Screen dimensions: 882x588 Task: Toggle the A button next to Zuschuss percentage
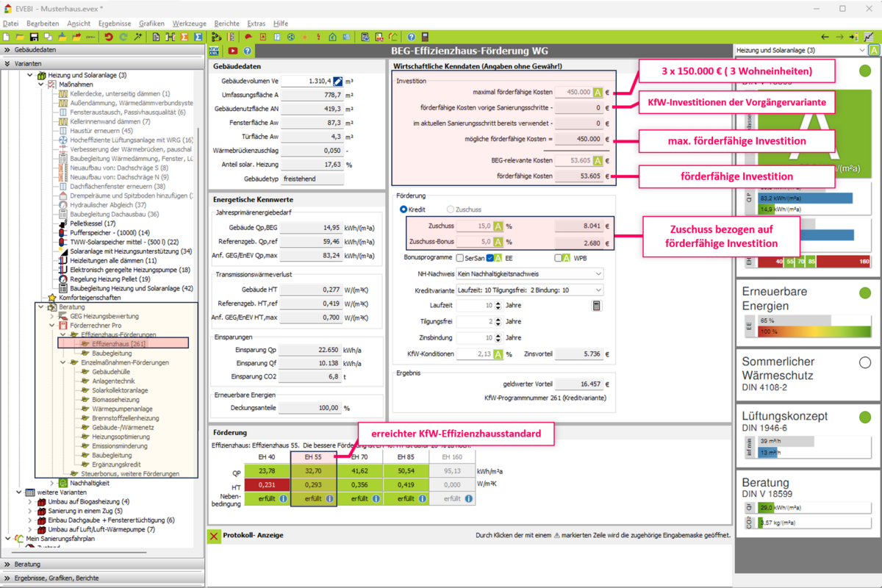click(498, 226)
